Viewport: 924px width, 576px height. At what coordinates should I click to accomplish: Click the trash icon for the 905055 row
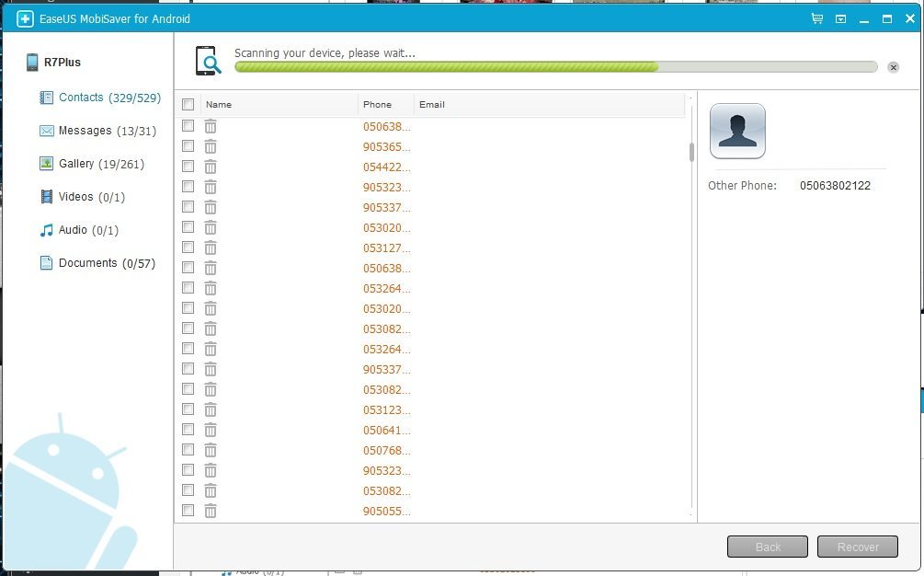(211, 511)
